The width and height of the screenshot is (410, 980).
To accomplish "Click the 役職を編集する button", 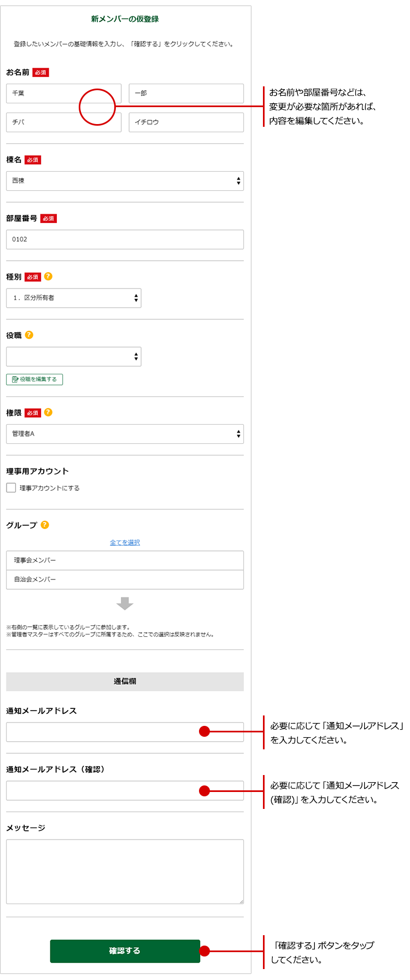I will [34, 379].
